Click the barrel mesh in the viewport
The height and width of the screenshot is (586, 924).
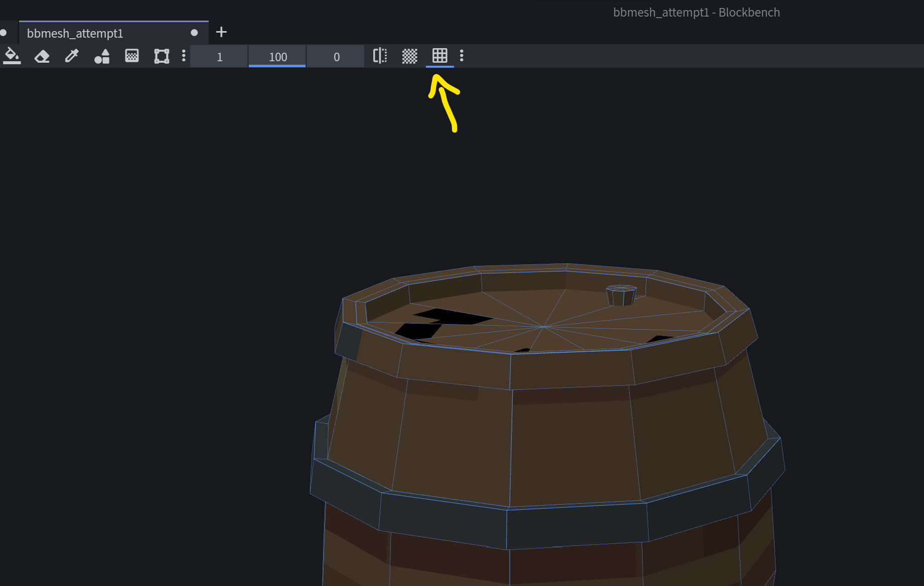pyautogui.click(x=542, y=426)
